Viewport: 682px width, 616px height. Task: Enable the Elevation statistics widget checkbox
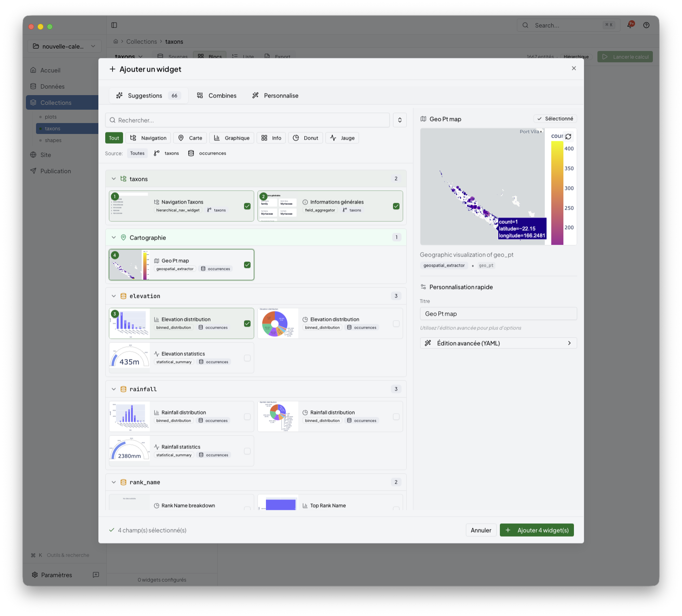(x=247, y=358)
